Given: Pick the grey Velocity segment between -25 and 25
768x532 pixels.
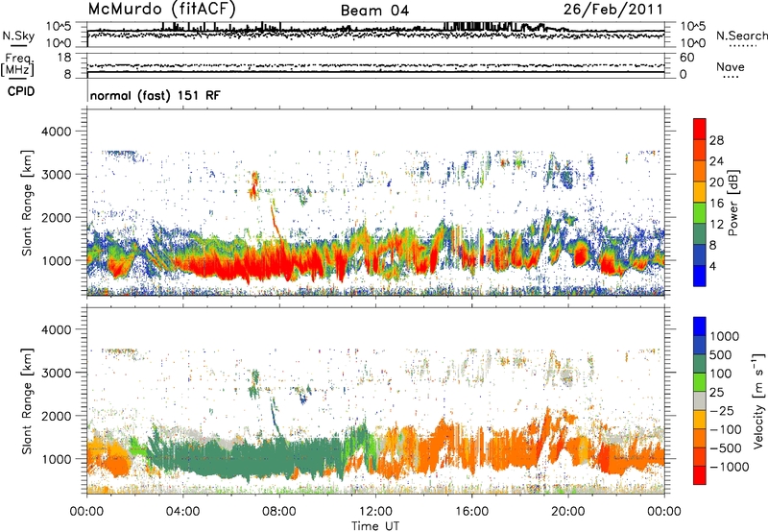Looking at the screenshot, I should [700, 400].
